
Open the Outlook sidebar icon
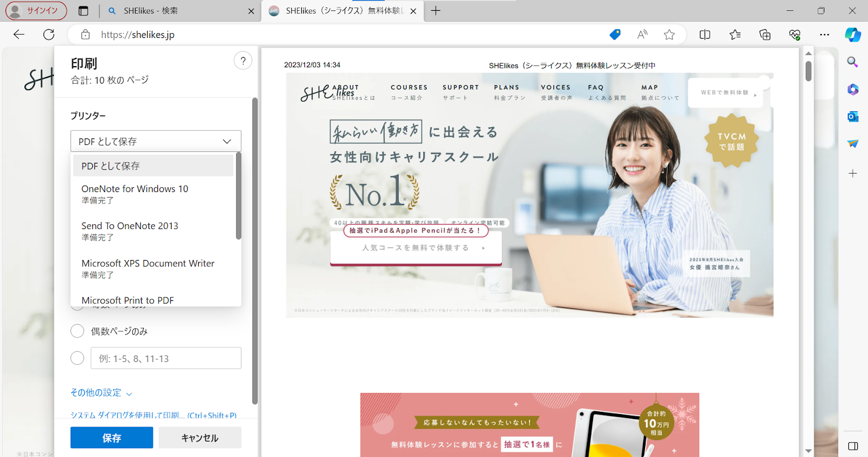pos(853,116)
